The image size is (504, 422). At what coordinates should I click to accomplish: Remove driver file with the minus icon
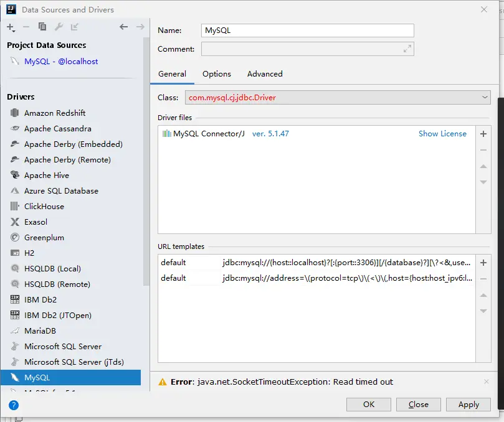[483, 150]
